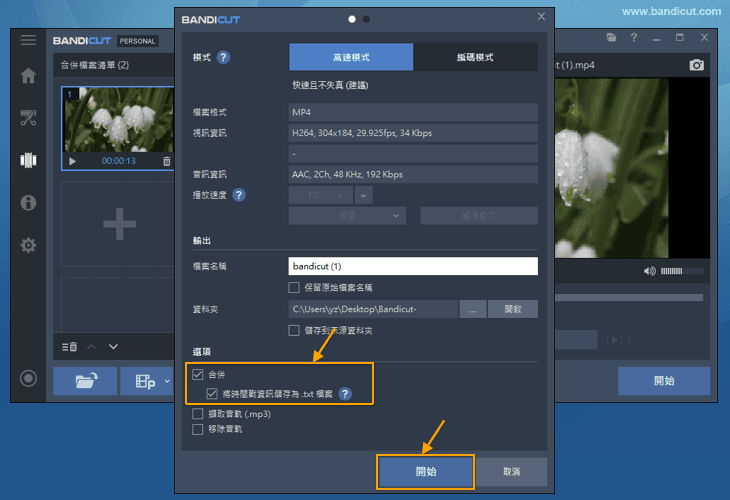
Task: Select the lily flower clip thumbnail
Action: click(119, 120)
